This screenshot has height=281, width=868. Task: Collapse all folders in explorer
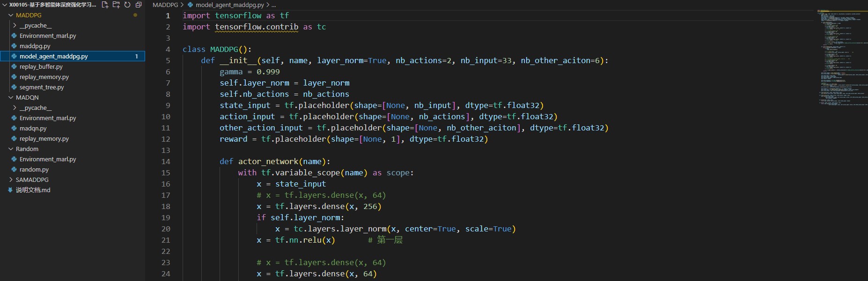coord(139,5)
